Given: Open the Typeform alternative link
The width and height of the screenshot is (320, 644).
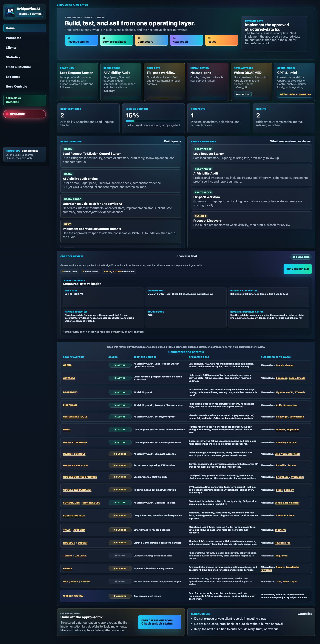Looking at the screenshot, I should pos(280,530).
